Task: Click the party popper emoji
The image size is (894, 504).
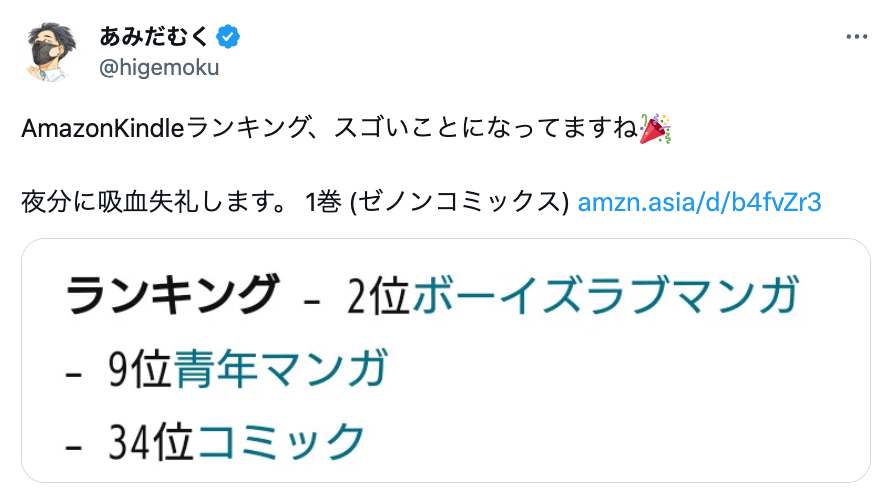Action: click(x=655, y=130)
